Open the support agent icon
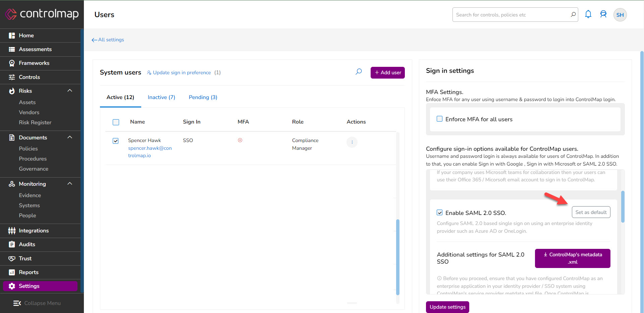This screenshot has width=644, height=313. (x=603, y=14)
